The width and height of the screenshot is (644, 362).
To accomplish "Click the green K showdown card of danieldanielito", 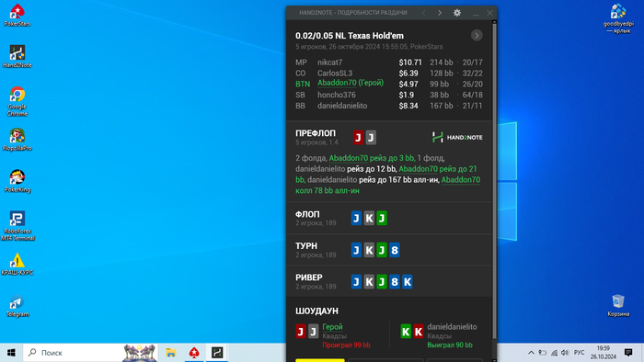I will (406, 332).
